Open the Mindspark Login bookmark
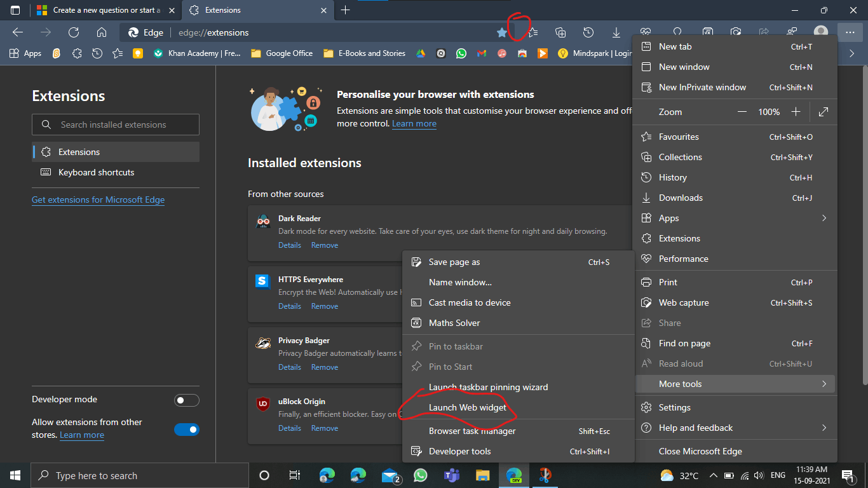This screenshot has width=868, height=488. click(x=594, y=53)
